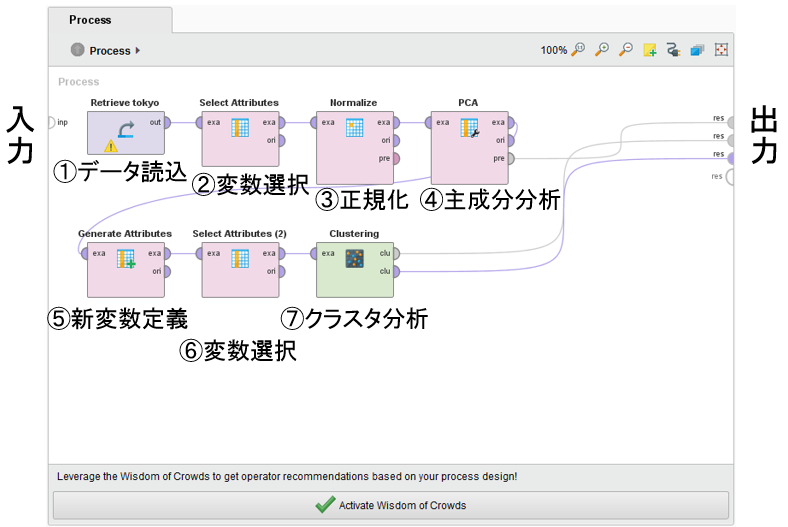This screenshot has height=527, width=788.
Task: Click the Activate Wisdom of Crowds button
Action: coord(391,505)
